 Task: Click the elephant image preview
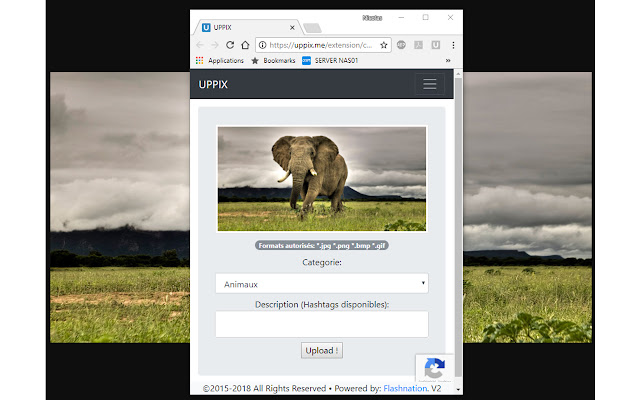coord(322,179)
